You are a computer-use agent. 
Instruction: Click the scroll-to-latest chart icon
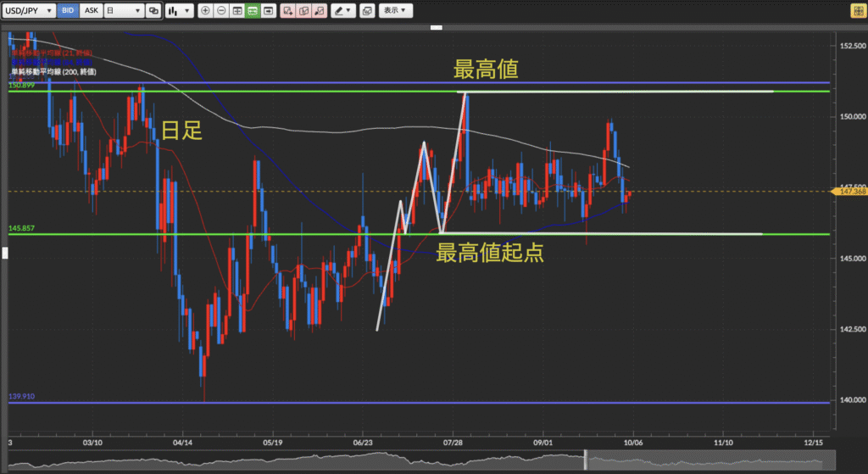[x=269, y=11]
